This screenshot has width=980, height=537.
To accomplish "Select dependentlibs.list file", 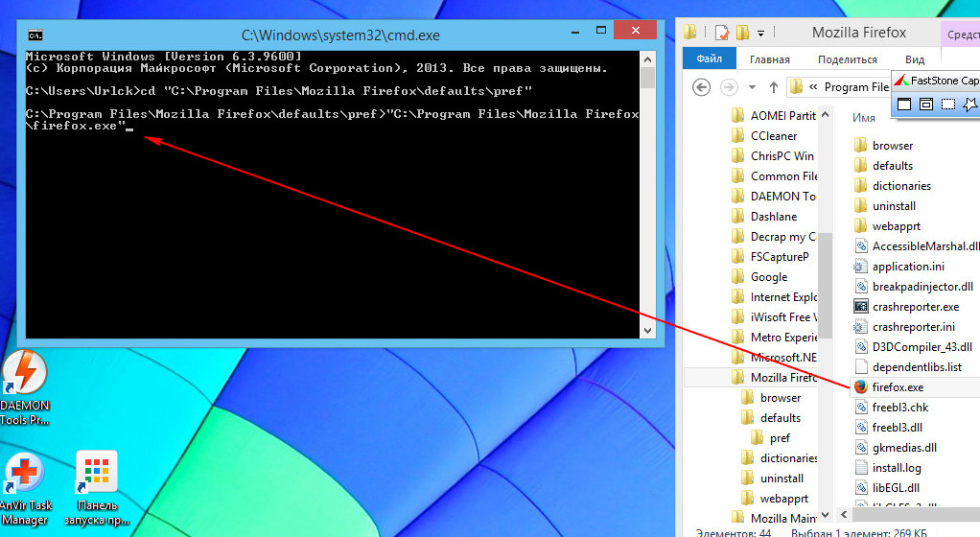I will click(915, 367).
